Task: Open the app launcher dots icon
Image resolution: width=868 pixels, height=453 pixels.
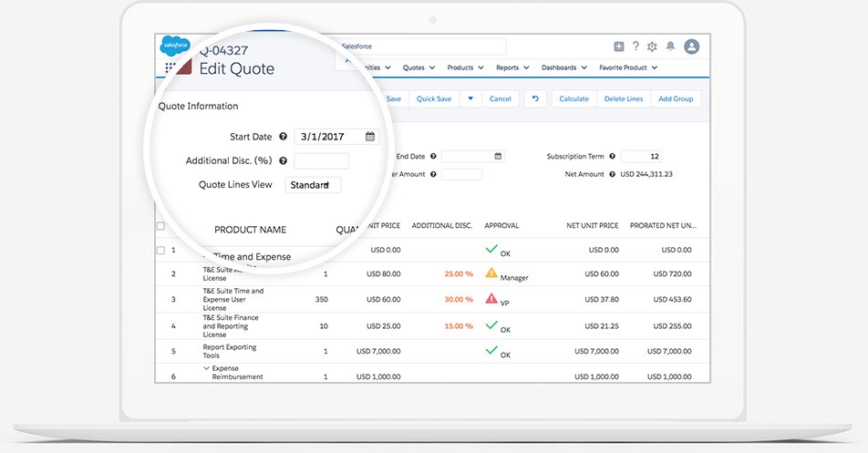Action: 170,68
